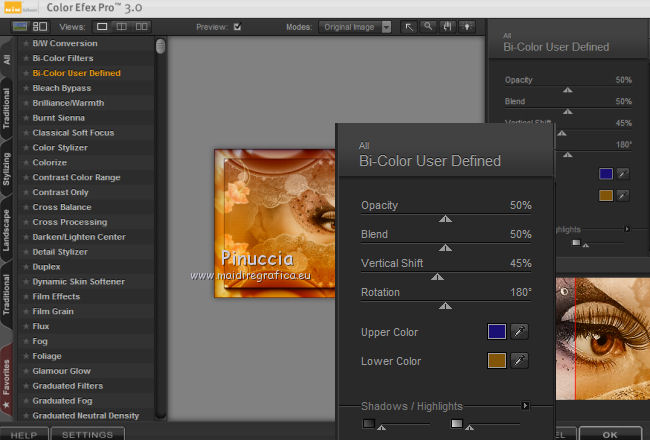Toggle favorite star for Duplex
Viewport: 650px width, 440px height.
(26, 267)
